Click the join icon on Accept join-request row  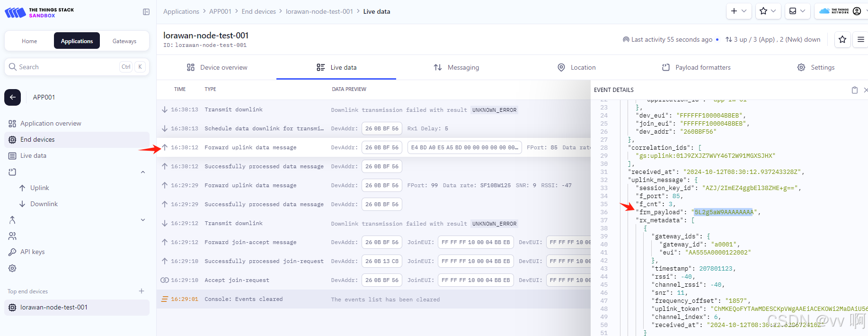(165, 280)
